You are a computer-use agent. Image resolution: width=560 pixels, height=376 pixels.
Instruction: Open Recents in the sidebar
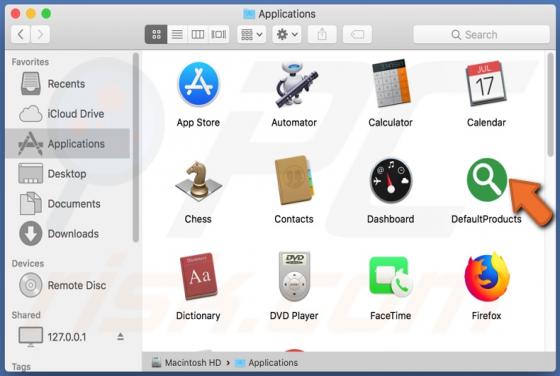click(68, 84)
